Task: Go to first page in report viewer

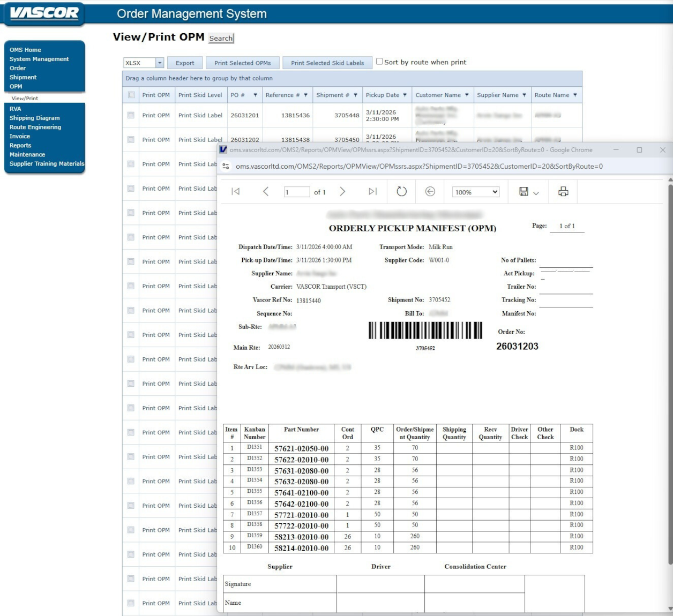Action: [x=235, y=192]
